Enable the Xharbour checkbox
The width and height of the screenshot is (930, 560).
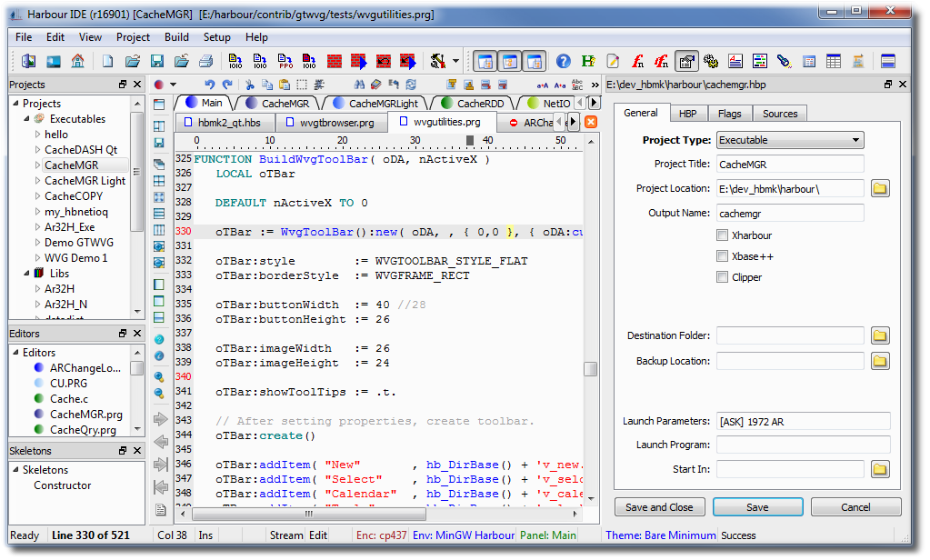(723, 235)
